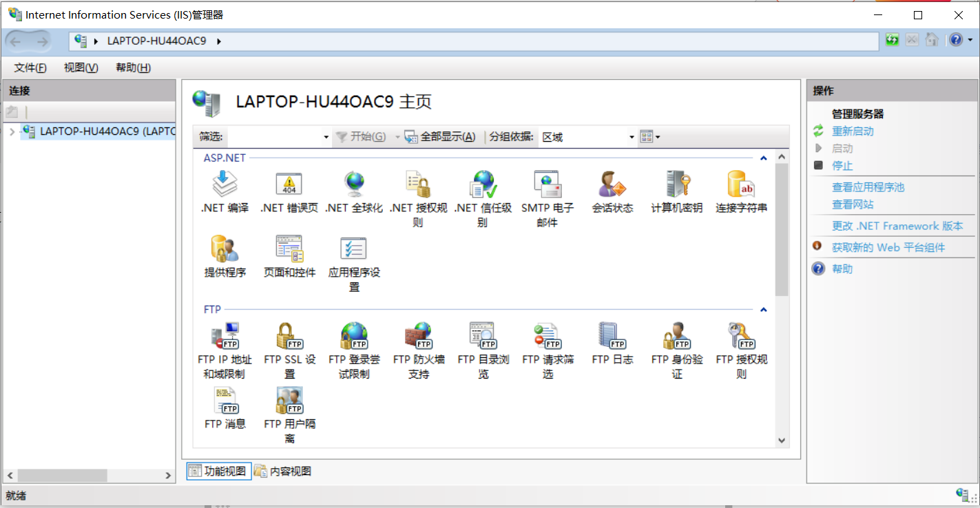980x508 pixels.
Task: Select FTP 消息 icon
Action: click(225, 408)
